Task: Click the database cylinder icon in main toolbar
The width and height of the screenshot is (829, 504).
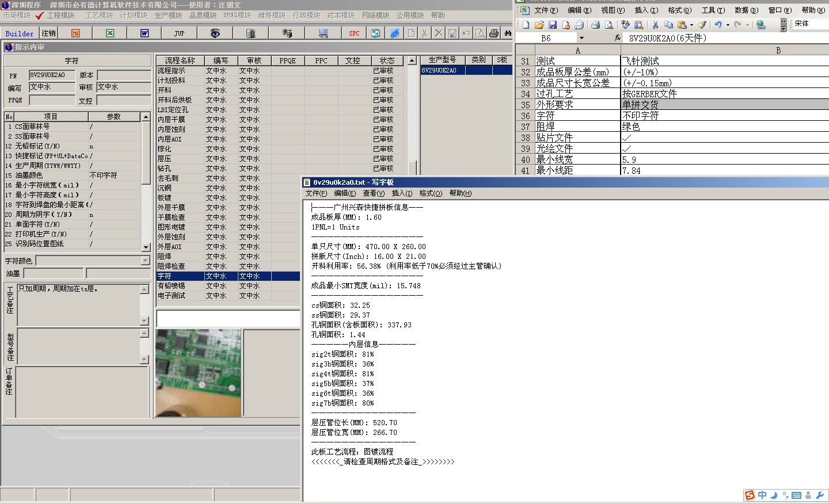Action: pos(250,33)
